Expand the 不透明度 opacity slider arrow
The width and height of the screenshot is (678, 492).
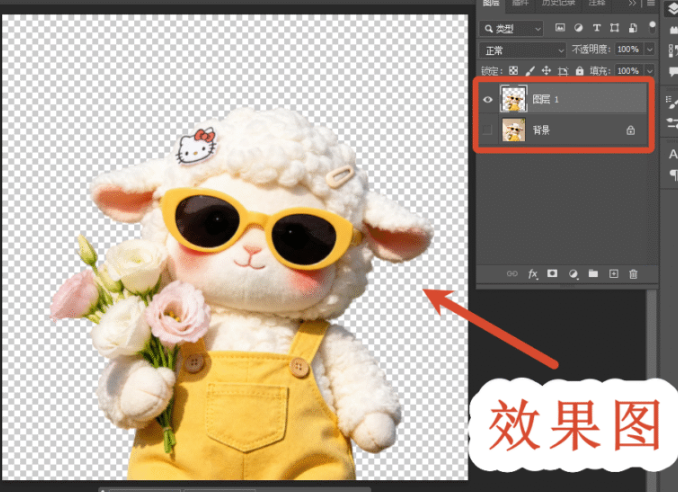[649, 49]
